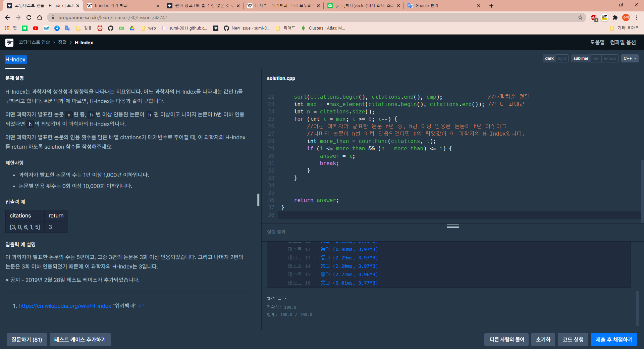
Task: Click the browser address bar URL
Action: [113, 17]
